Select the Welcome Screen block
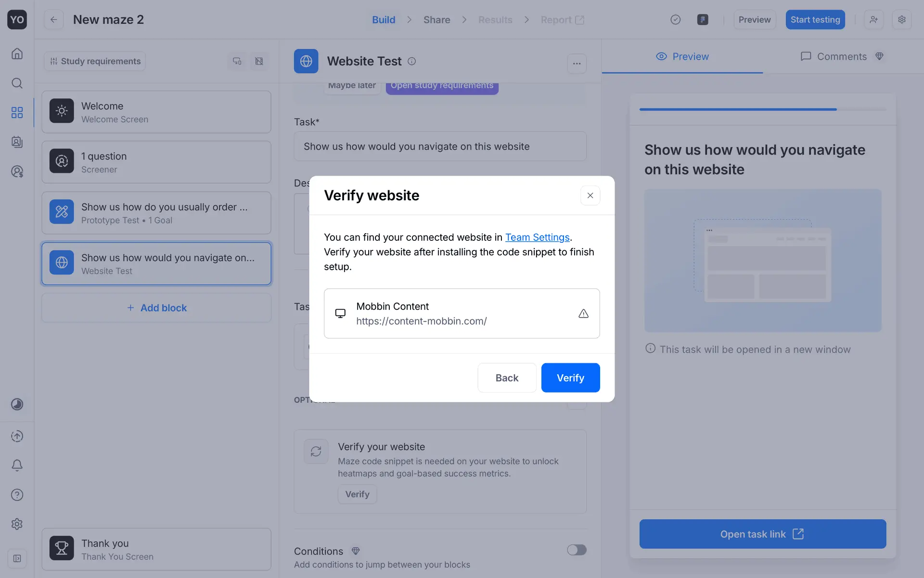Viewport: 924px width, 578px height. pyautogui.click(x=156, y=112)
